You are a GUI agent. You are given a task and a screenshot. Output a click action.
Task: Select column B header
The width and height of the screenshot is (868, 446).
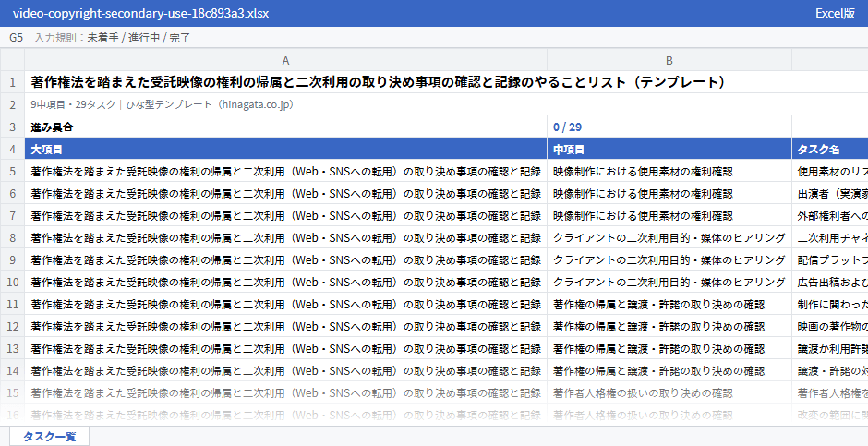(669, 60)
